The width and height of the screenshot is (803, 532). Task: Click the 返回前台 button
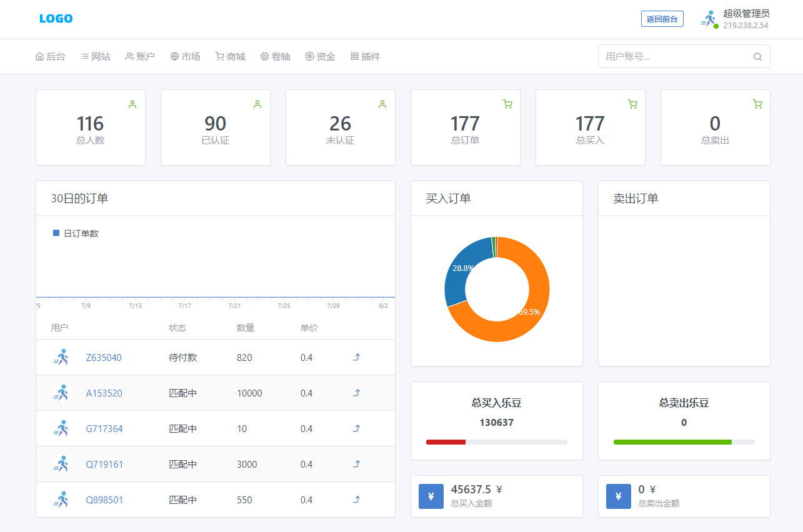[662, 19]
